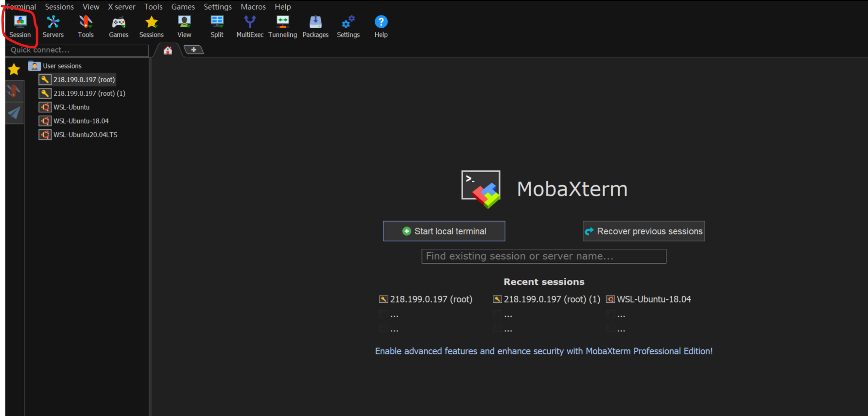Open the Sessions menu in menu bar
This screenshot has height=416, width=868.
click(59, 7)
